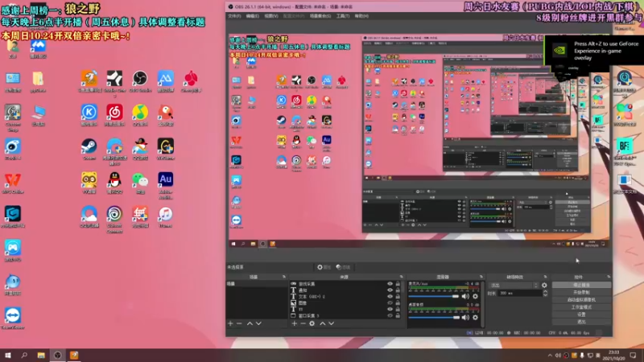Remove the selected source with minus icon
Image resolution: width=644 pixels, height=362 pixels.
tap(303, 323)
